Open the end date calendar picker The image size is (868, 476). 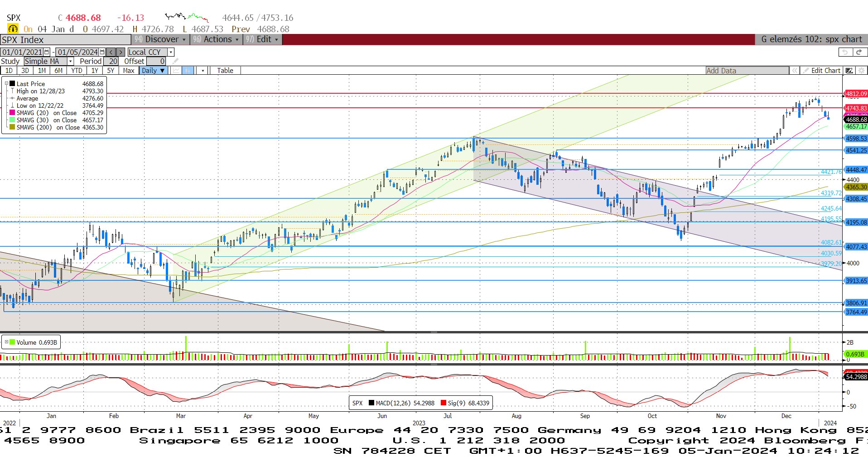(x=102, y=52)
